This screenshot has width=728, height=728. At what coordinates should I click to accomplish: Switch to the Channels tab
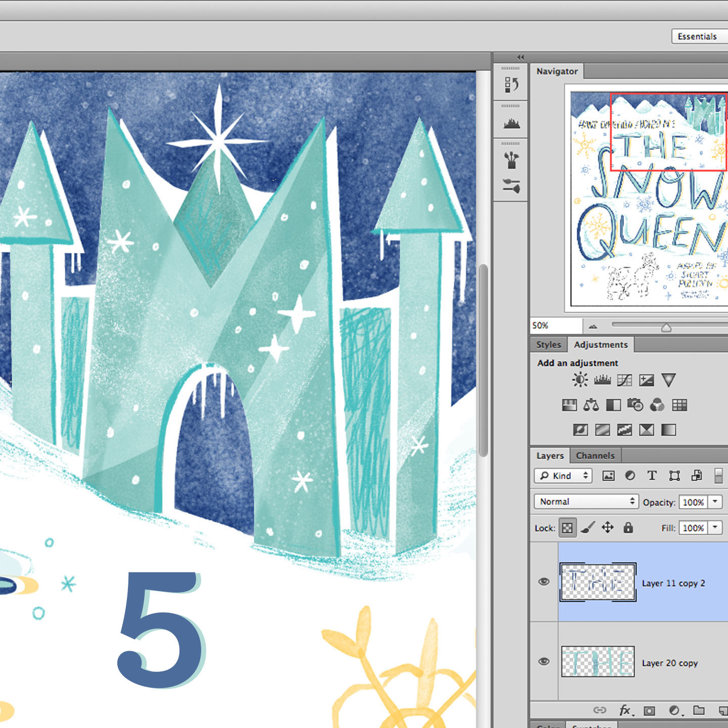point(595,456)
